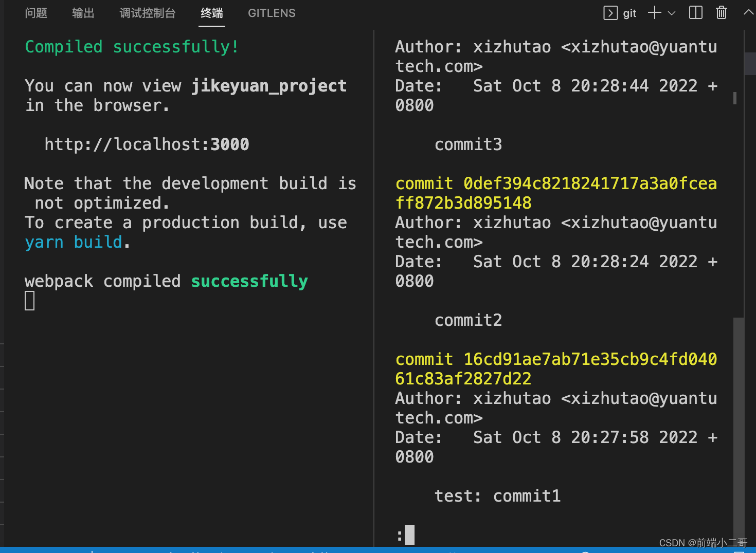Split the terminal with split icon
The width and height of the screenshot is (756, 553).
click(696, 13)
